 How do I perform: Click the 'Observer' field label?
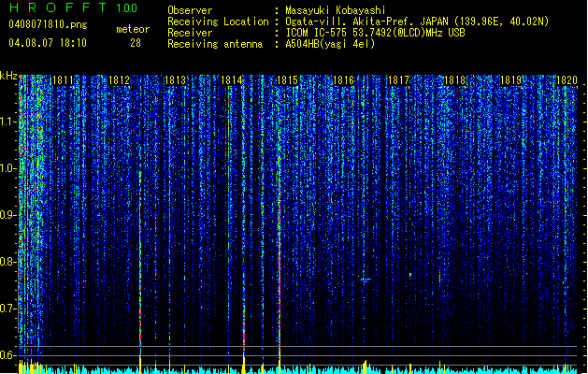190,10
